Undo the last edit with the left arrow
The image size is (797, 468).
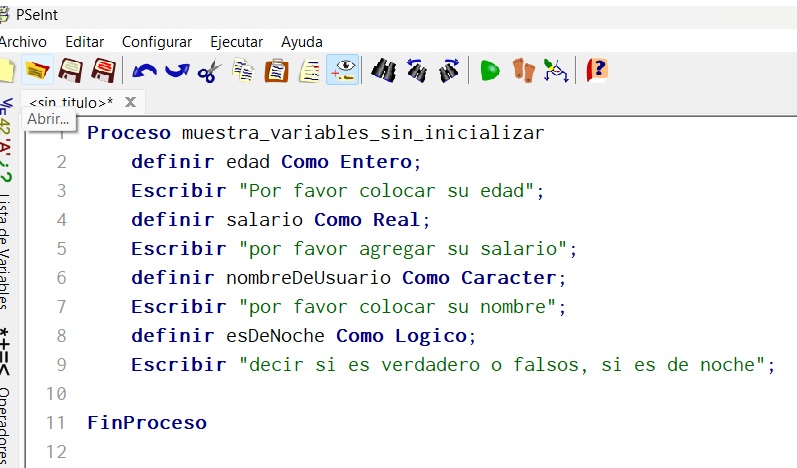[145, 70]
